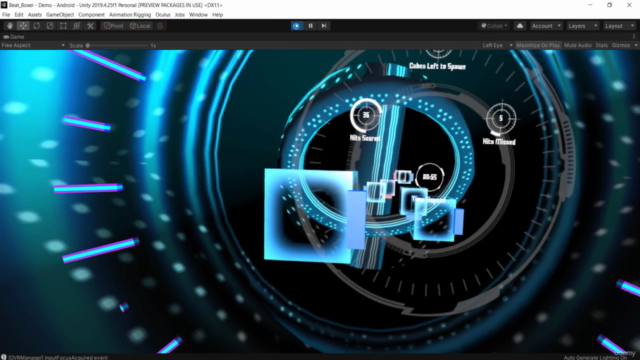Open custom editor tools icon
This screenshot has width=640, height=360.
pos(90,26)
